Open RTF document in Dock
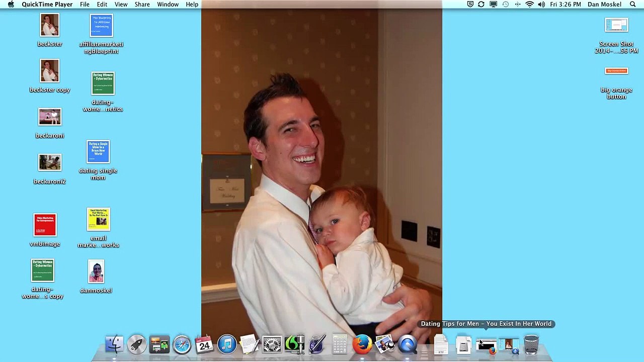This screenshot has height=362, width=644. click(441, 344)
